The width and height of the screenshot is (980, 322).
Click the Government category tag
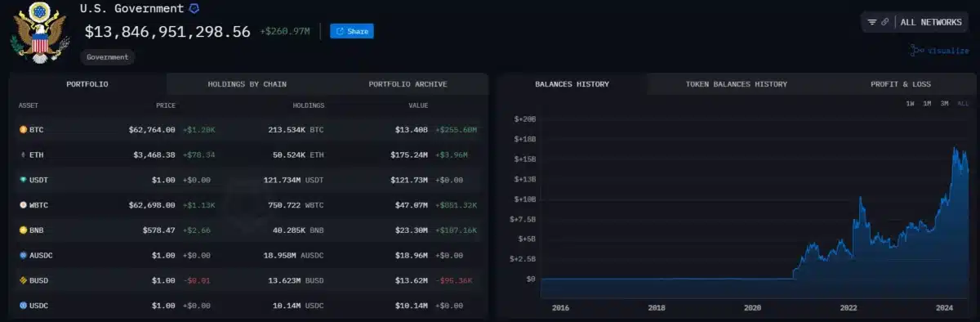107,57
